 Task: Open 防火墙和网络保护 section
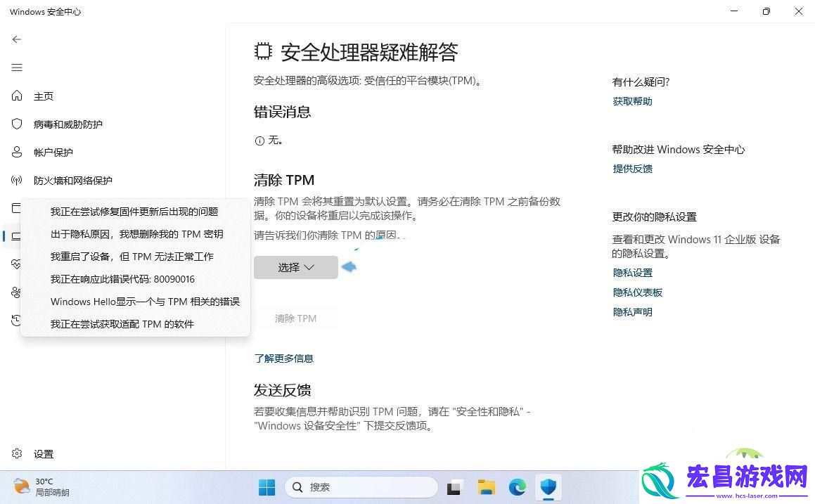point(72,180)
